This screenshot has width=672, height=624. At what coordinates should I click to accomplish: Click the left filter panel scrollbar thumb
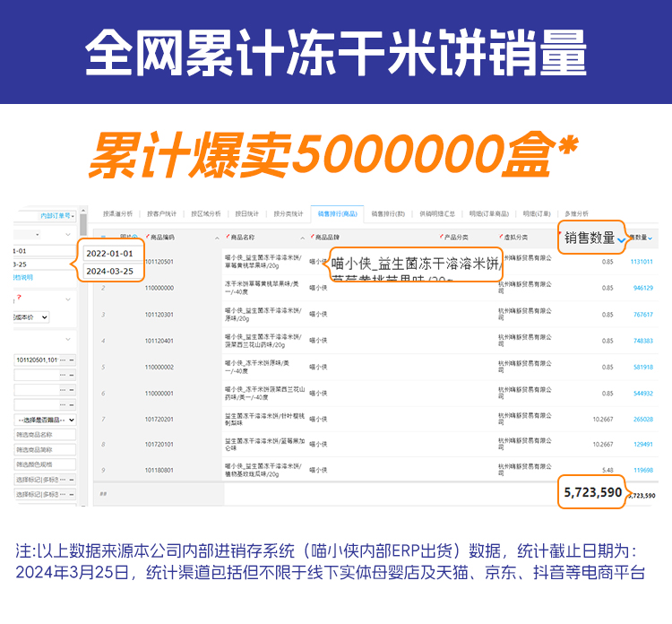pyautogui.click(x=83, y=225)
